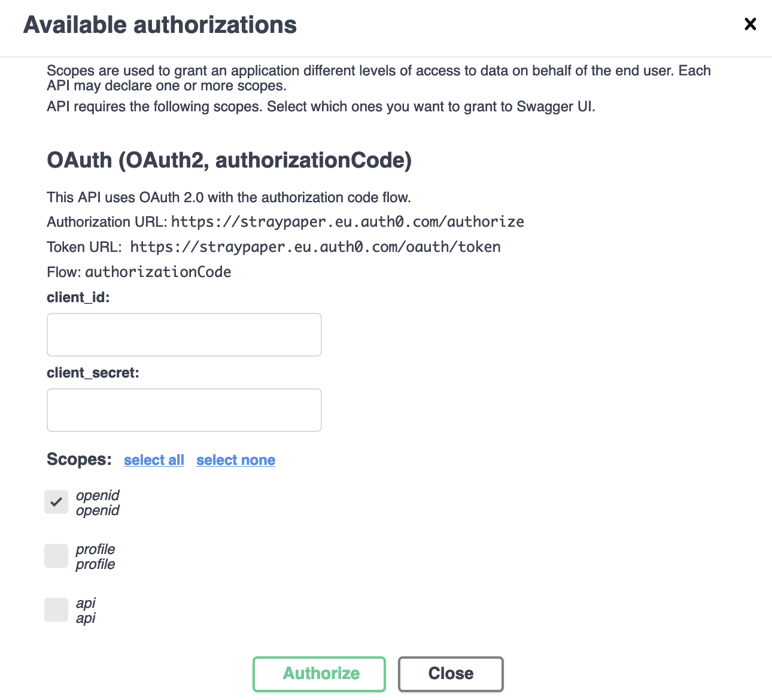Click inside the client_id input field
772x700 pixels.
184,334
